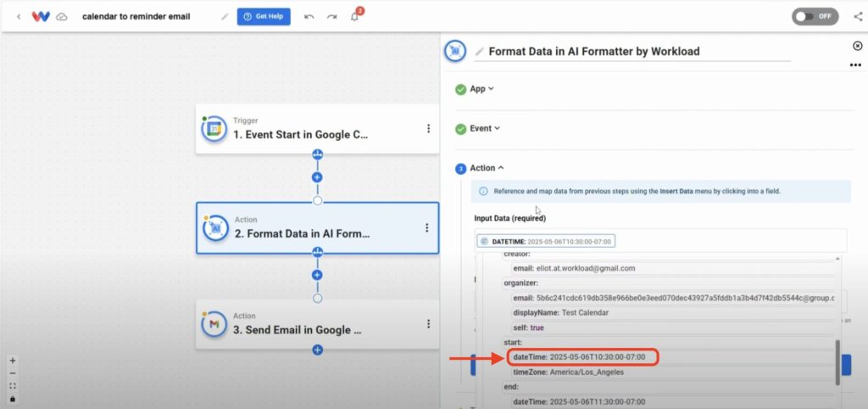Viewport: 868px width, 409px height.
Task: Click the 'end:' group label
Action: (510, 387)
